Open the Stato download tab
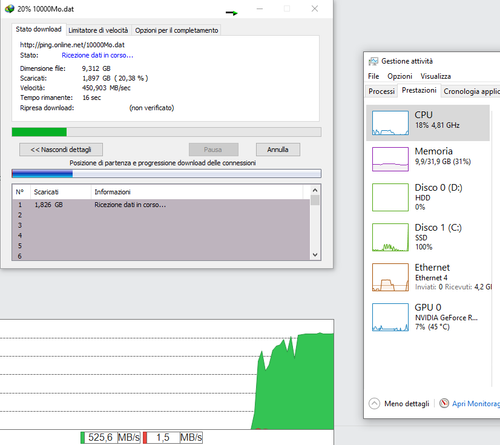This screenshot has height=445, width=500. click(39, 29)
